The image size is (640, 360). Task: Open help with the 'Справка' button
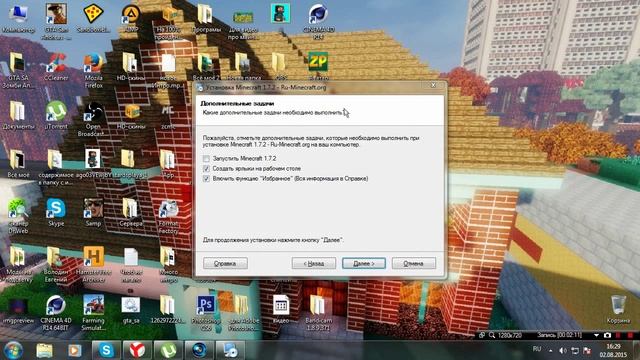[225, 263]
